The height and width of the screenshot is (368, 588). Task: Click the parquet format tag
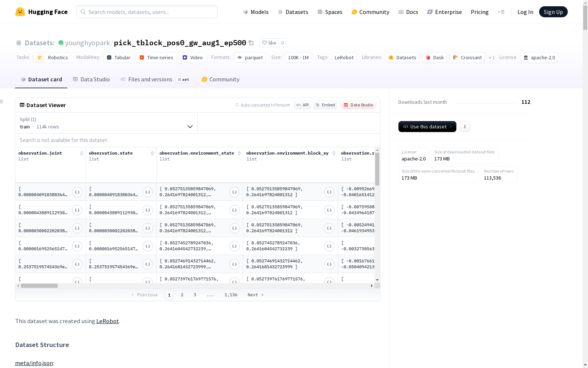point(250,57)
